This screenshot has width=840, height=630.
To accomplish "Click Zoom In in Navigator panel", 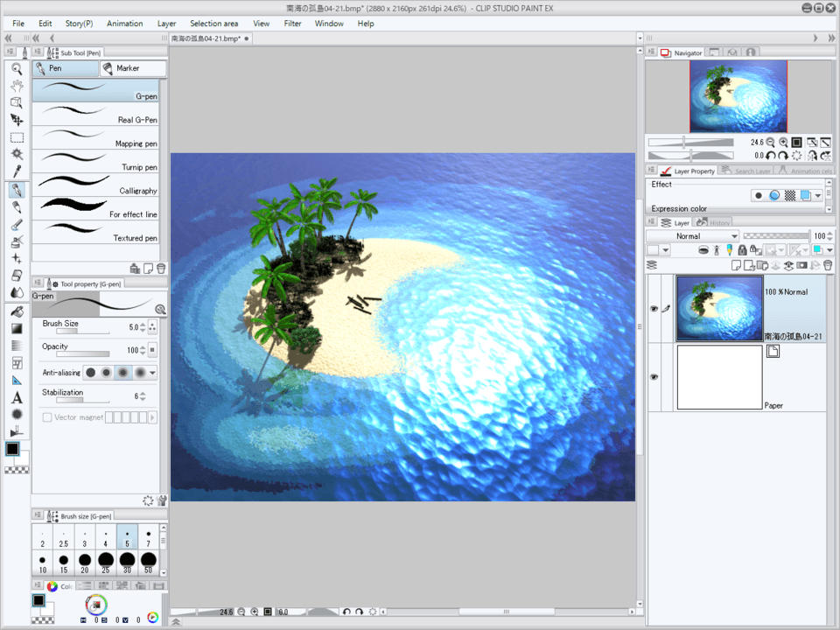I will [782, 142].
